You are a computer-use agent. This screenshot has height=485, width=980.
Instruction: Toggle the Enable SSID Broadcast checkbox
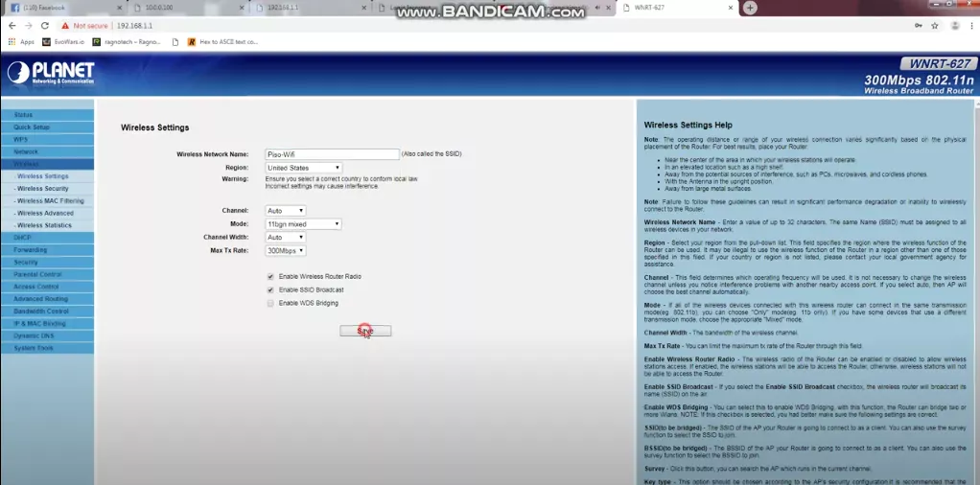pos(270,289)
